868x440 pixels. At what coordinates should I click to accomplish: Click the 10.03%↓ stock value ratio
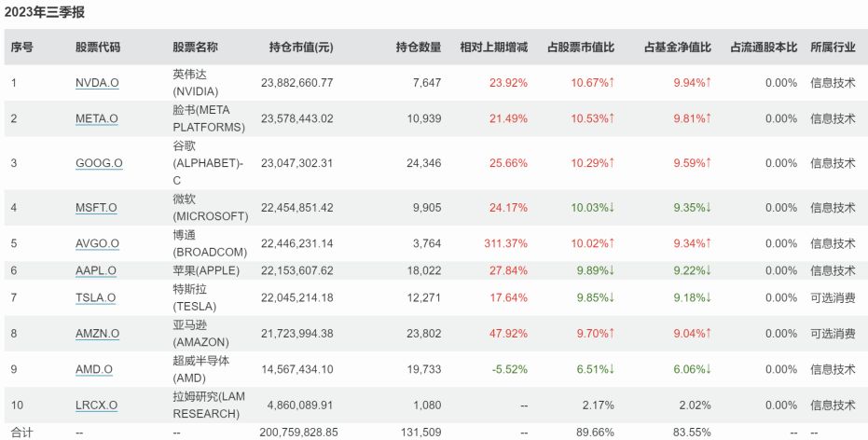point(593,208)
